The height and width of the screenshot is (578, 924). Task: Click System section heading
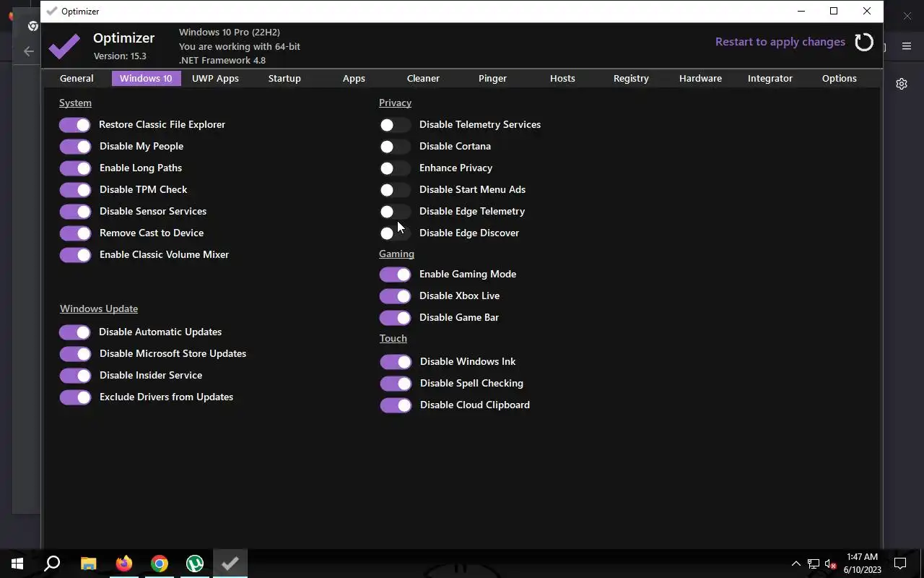tap(75, 103)
